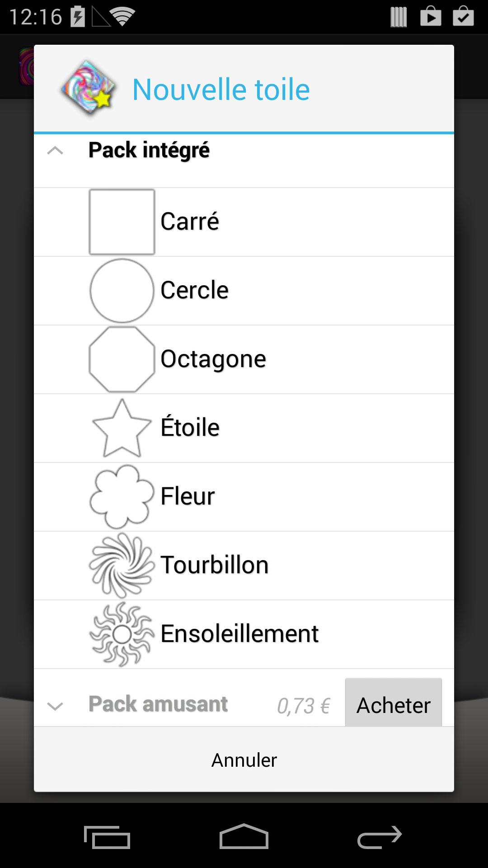
Task: Tap the Android back arrow button
Action: point(380,837)
